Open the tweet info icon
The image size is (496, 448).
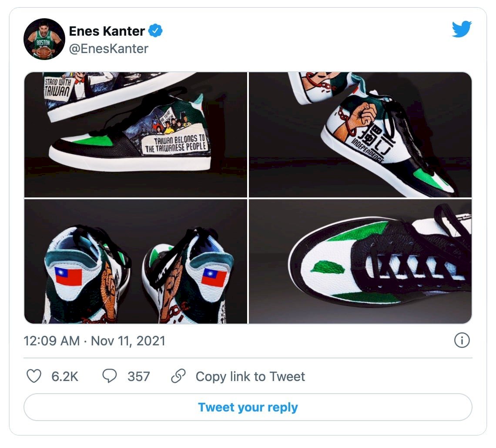tap(462, 341)
